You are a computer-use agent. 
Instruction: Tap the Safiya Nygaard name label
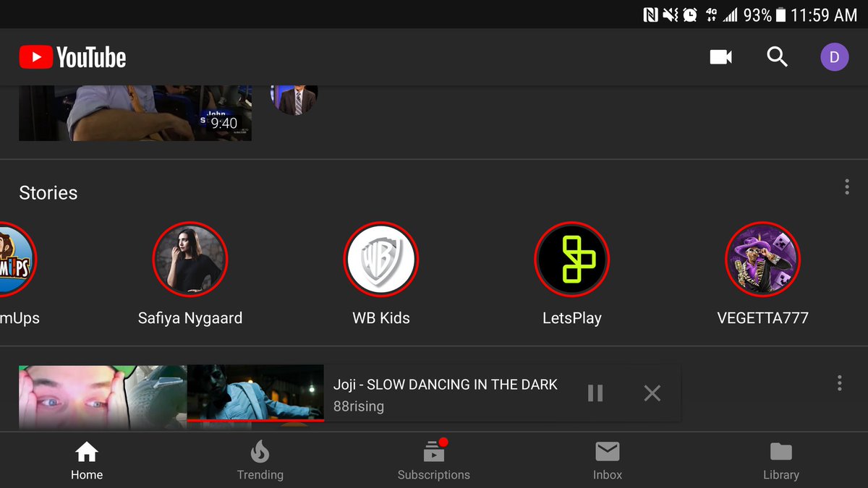coord(190,318)
